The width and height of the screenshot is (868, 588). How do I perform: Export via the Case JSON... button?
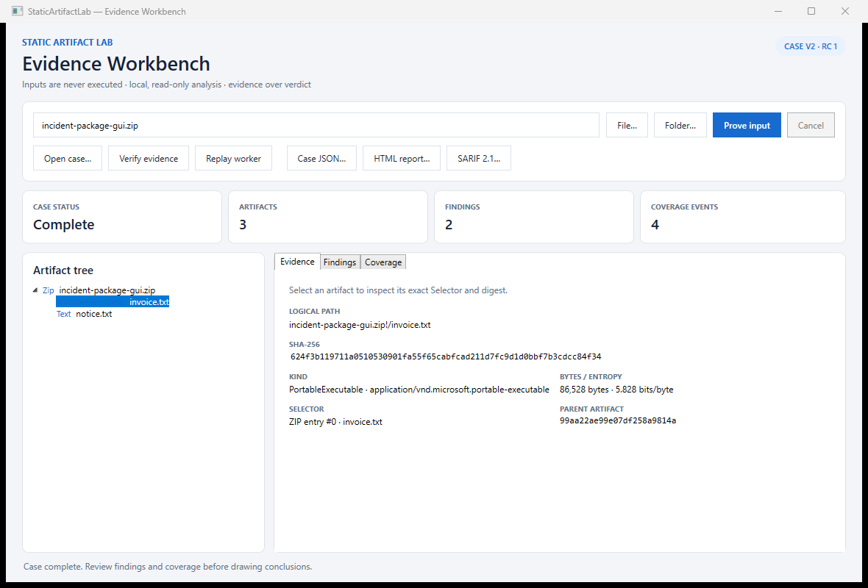pyautogui.click(x=321, y=158)
